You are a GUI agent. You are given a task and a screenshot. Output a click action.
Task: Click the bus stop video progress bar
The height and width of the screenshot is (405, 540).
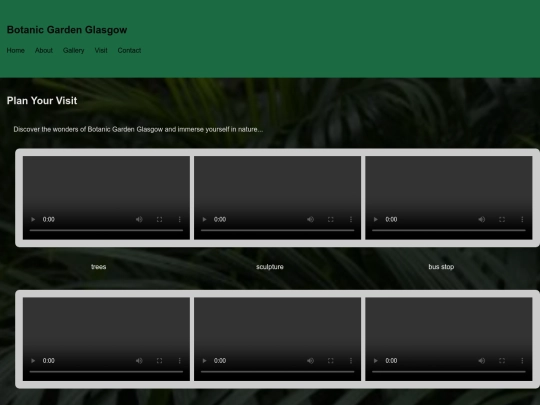click(449, 230)
